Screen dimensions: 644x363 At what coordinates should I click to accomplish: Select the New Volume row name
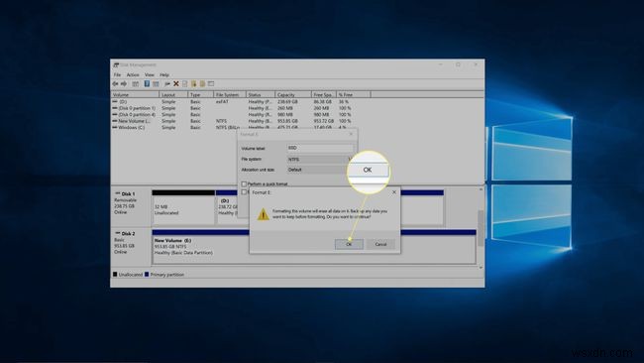click(x=134, y=121)
